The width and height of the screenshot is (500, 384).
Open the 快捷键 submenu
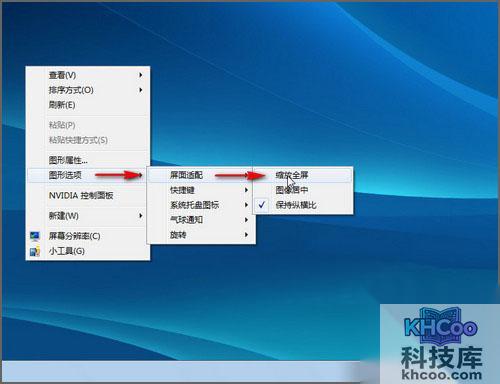(x=201, y=190)
